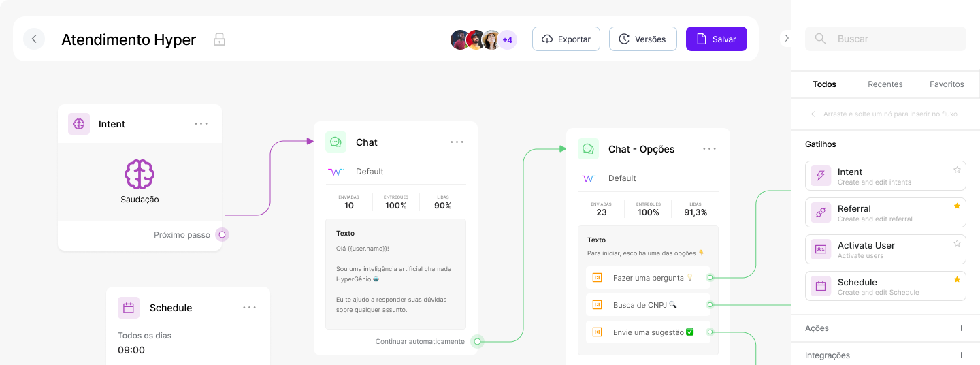Click the lock icon next to the title
The width and height of the screenshot is (980, 365).
point(219,39)
